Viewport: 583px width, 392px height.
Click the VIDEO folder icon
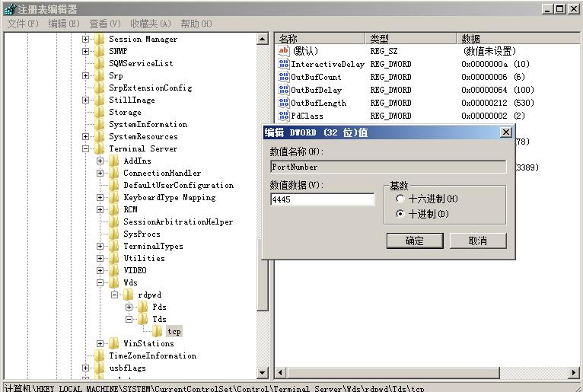point(113,270)
